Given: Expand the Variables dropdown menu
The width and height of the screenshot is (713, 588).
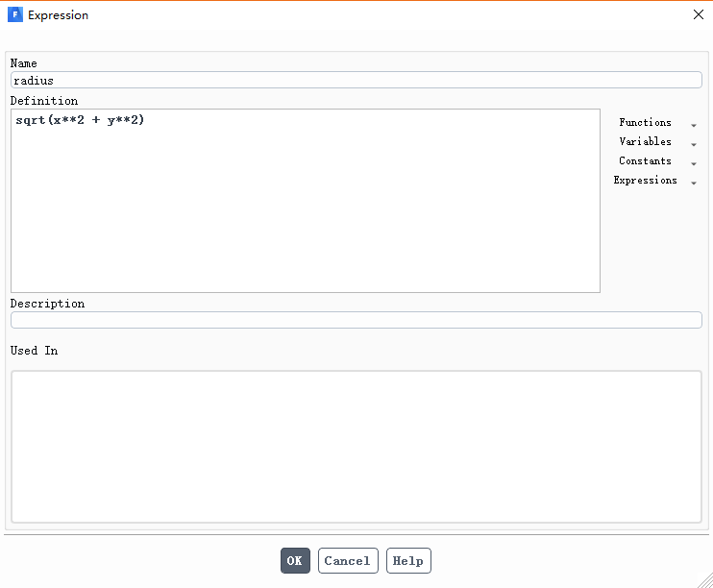Looking at the screenshot, I should pyautogui.click(x=646, y=142).
